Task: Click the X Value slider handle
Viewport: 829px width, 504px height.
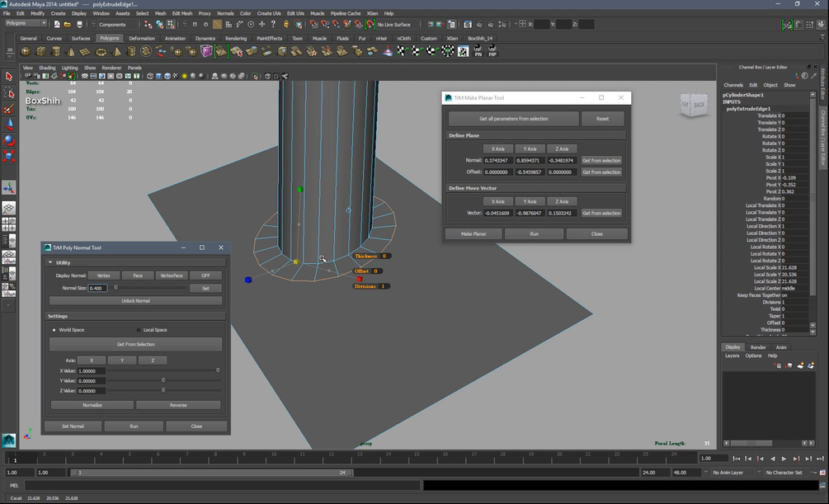Action: click(218, 370)
